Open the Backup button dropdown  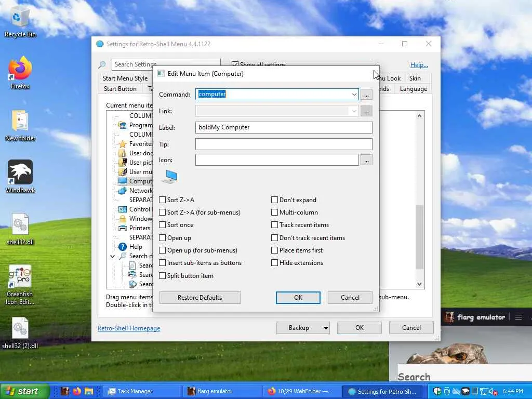pos(326,328)
